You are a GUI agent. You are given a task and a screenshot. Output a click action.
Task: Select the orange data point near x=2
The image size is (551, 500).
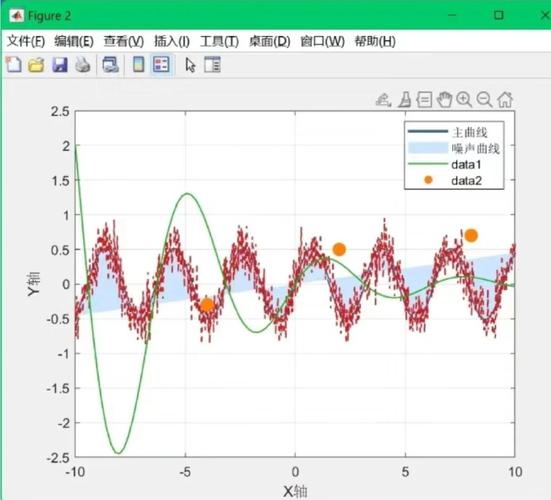pyautogui.click(x=339, y=249)
